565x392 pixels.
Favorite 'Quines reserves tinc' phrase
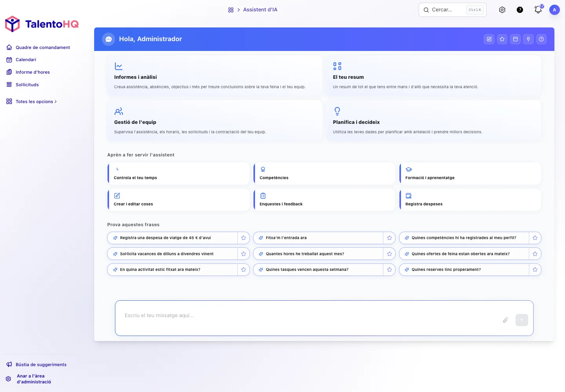tap(535, 270)
